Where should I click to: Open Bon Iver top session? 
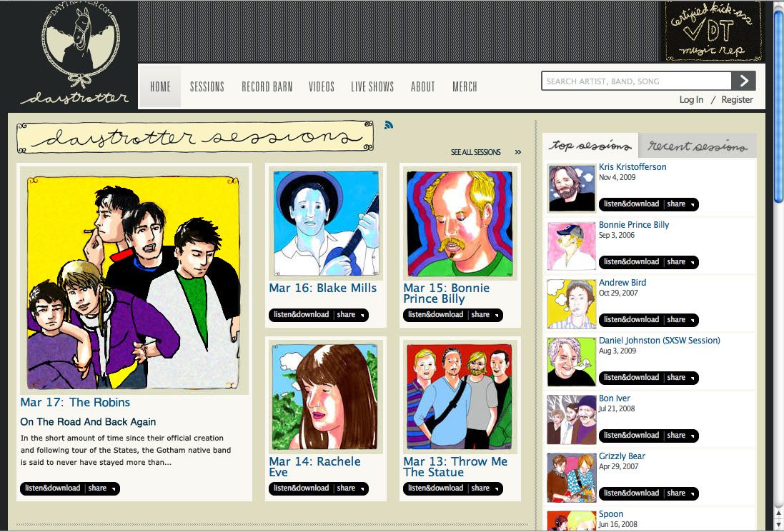tap(615, 398)
